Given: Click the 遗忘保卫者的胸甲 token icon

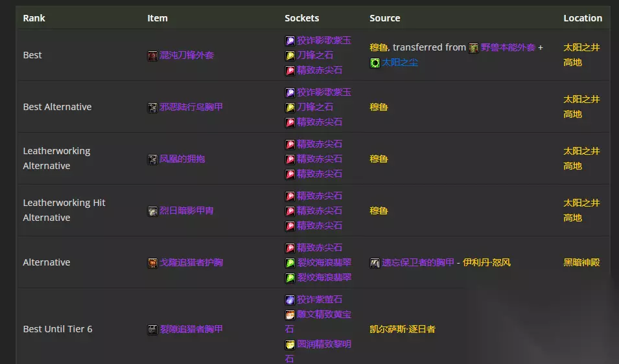Looking at the screenshot, I should pyautogui.click(x=375, y=263).
